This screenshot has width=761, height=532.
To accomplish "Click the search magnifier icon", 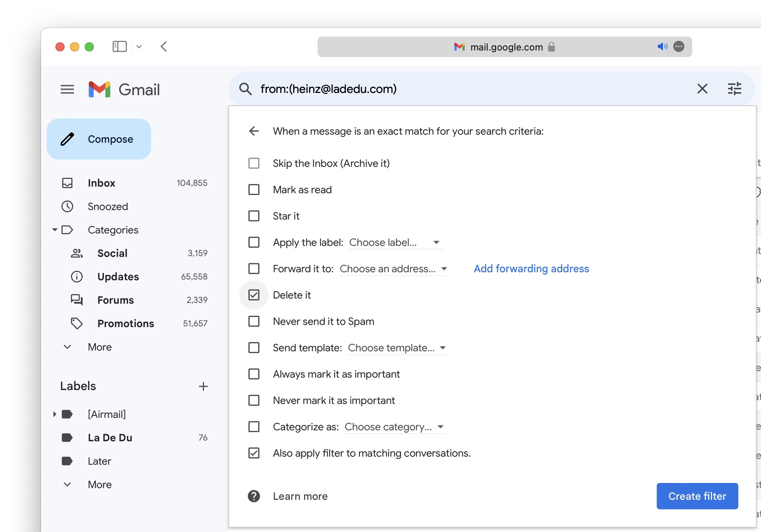I will [245, 89].
